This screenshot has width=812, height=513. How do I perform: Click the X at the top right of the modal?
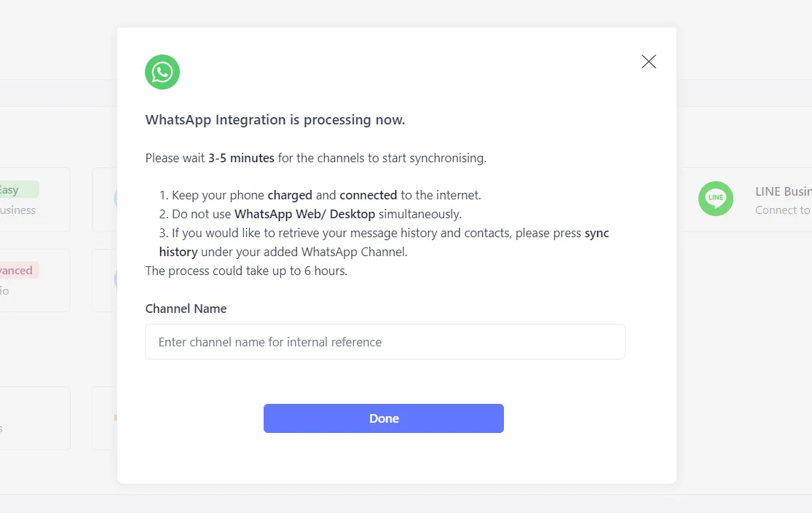tap(648, 61)
